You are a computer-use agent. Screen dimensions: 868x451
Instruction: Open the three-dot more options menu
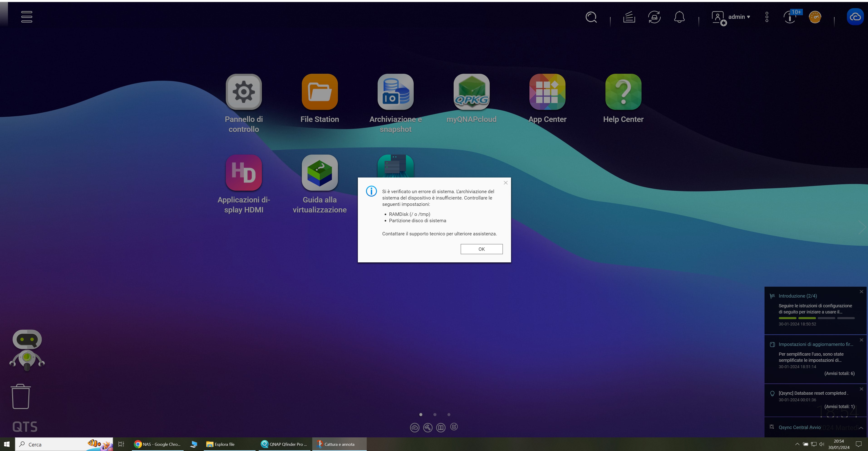(767, 17)
